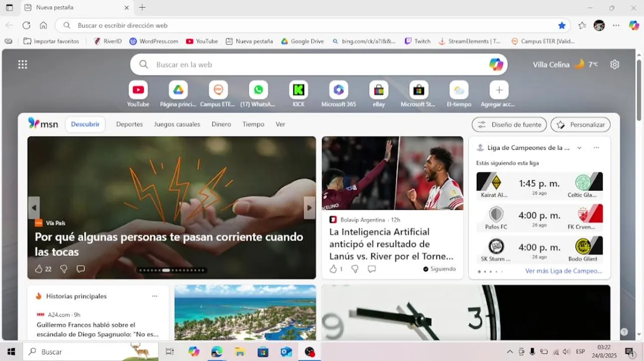Image resolution: width=644 pixels, height=361 pixels.
Task: Open more options for Liga de Campeones card
Action: tap(596, 147)
